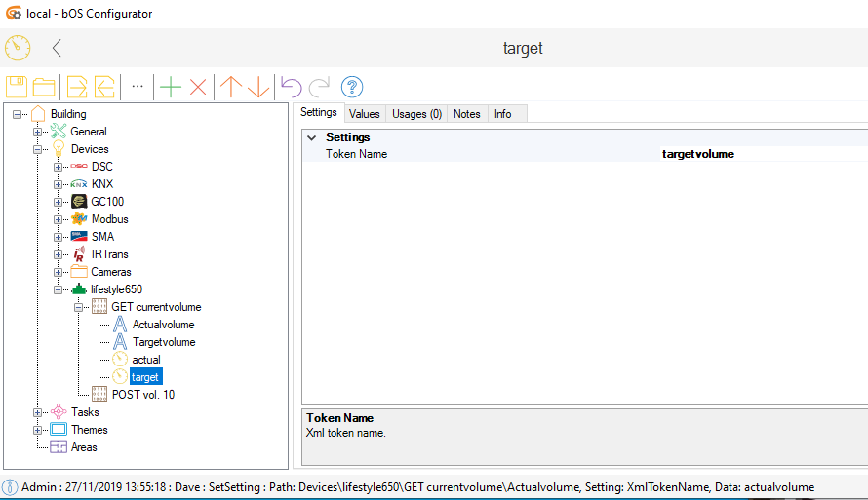Move item down with orange down arrow
Screen dimensions: 868x500
(x=258, y=87)
